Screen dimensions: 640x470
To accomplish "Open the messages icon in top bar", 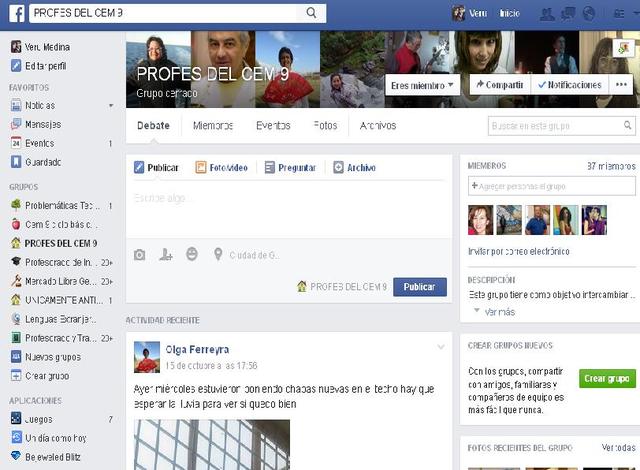I will pos(568,14).
